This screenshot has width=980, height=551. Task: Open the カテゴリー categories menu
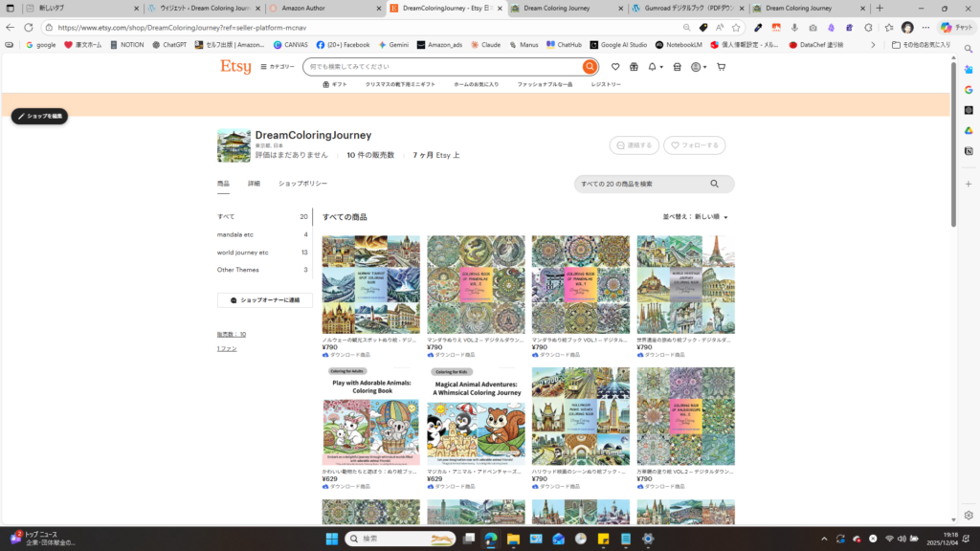(278, 67)
